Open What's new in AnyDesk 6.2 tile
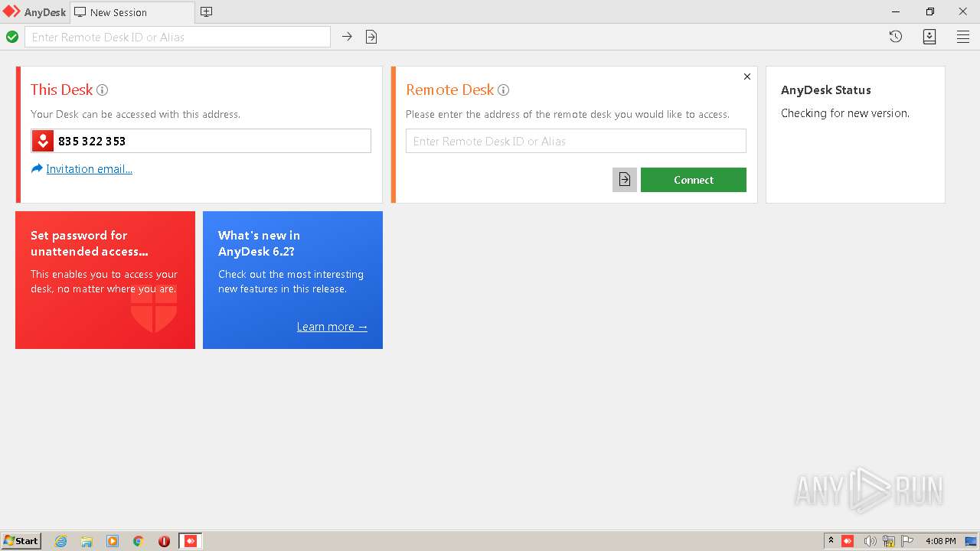This screenshot has width=980, height=551. (292, 280)
